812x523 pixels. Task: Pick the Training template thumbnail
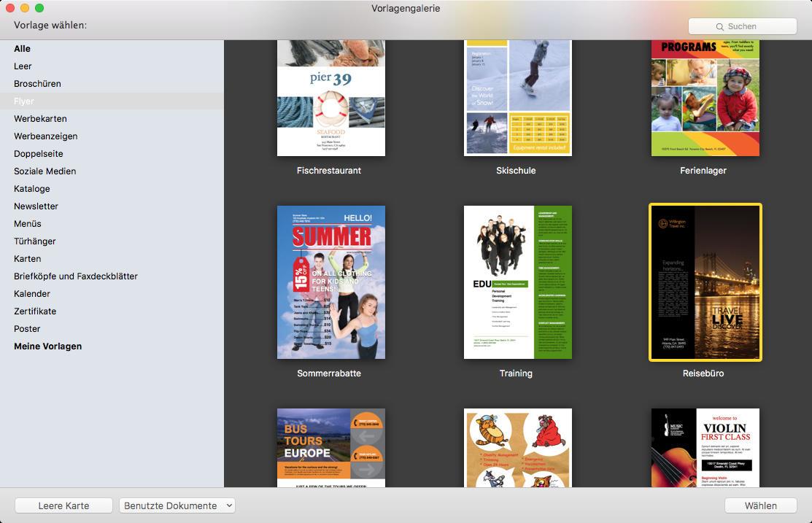coord(518,282)
